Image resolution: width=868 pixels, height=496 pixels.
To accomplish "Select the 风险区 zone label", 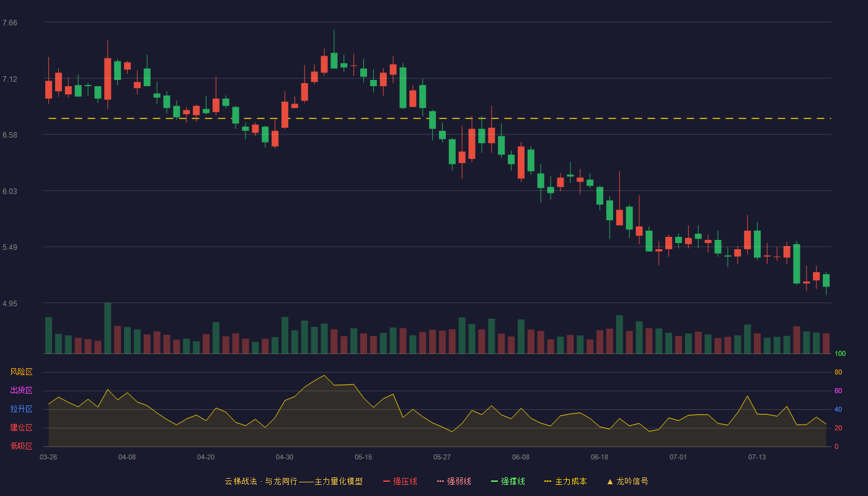I will (x=21, y=372).
